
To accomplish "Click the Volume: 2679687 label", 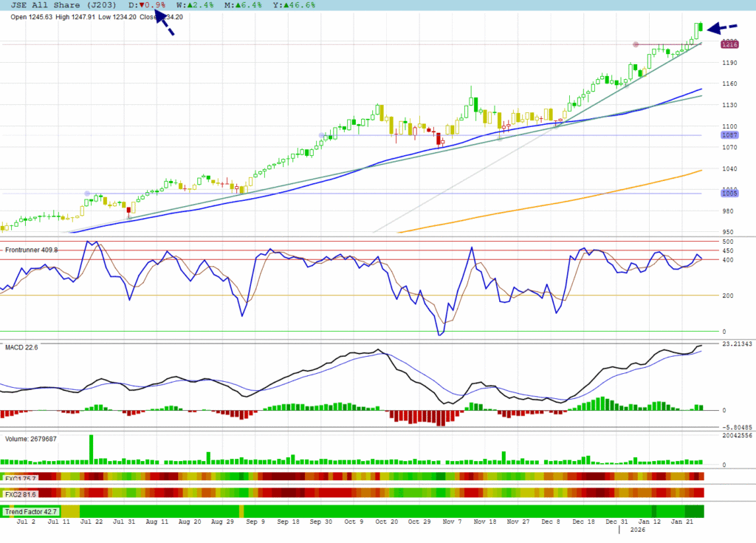I will [x=31, y=439].
